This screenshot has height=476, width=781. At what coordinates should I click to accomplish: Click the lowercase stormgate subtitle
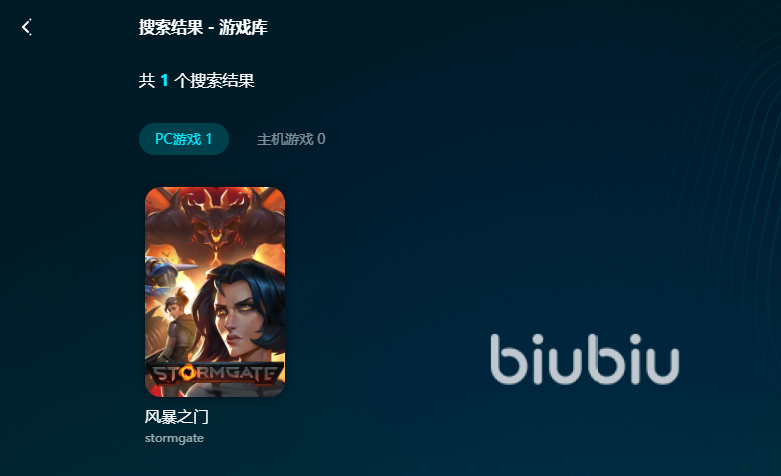click(174, 438)
